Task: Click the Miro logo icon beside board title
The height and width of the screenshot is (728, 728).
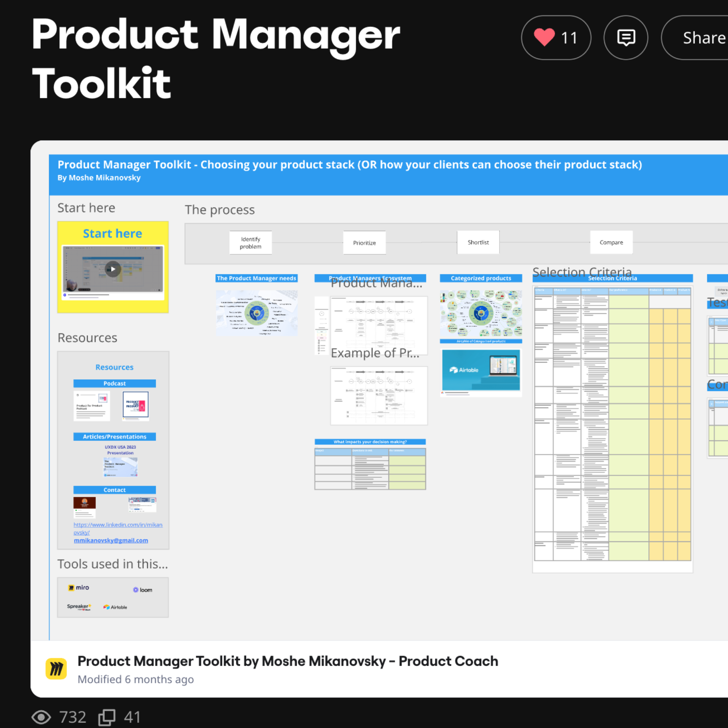Action: [56, 668]
